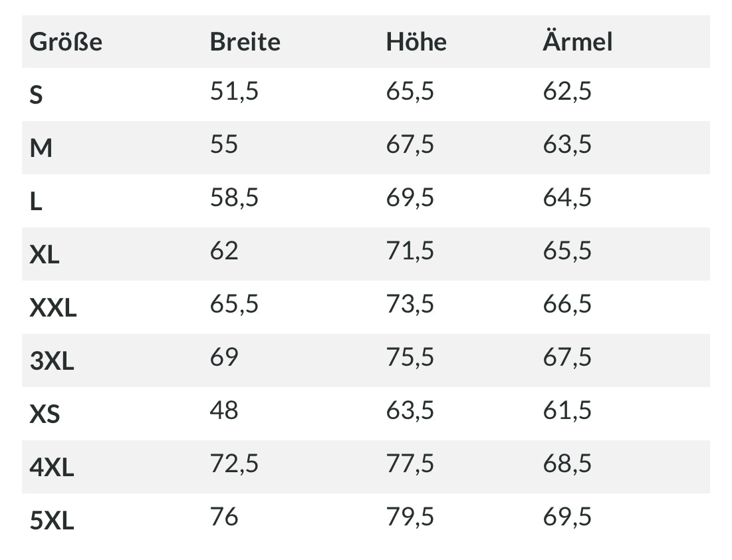Click the Ärmel value 64,5
The width and height of the screenshot is (732, 560).
coord(566,198)
